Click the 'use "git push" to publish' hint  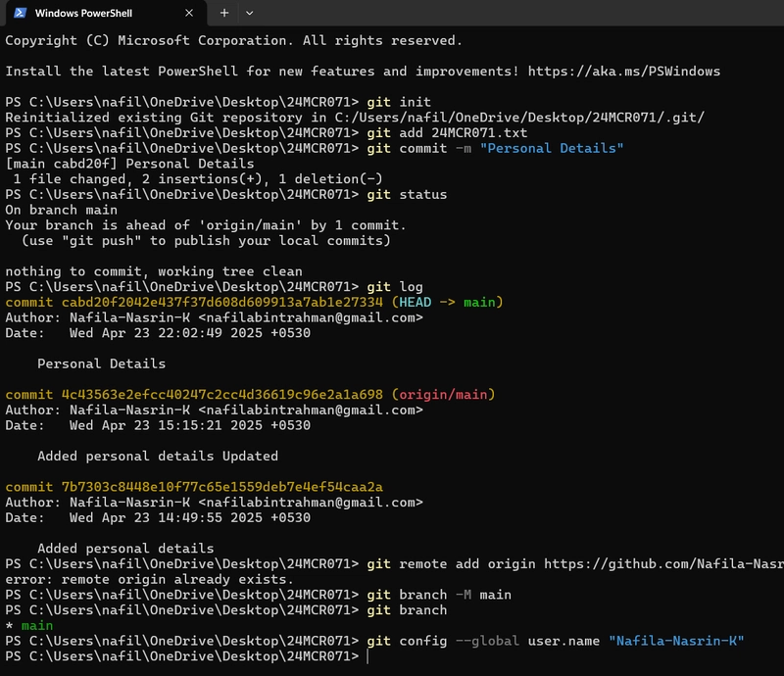[206, 240]
